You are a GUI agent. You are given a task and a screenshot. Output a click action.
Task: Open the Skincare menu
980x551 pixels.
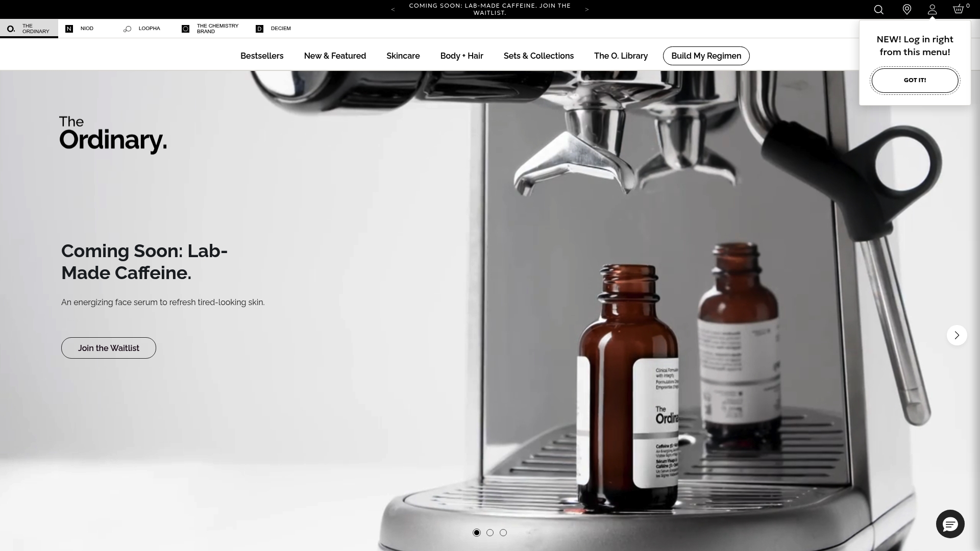point(403,56)
